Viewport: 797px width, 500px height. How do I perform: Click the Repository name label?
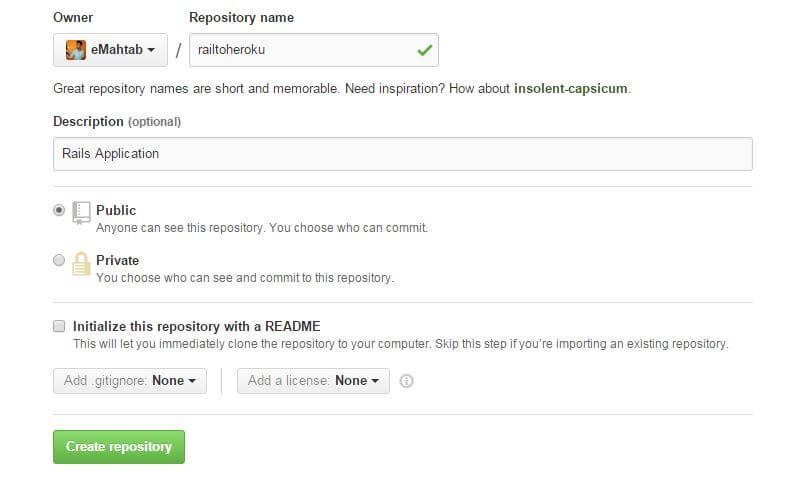click(241, 18)
